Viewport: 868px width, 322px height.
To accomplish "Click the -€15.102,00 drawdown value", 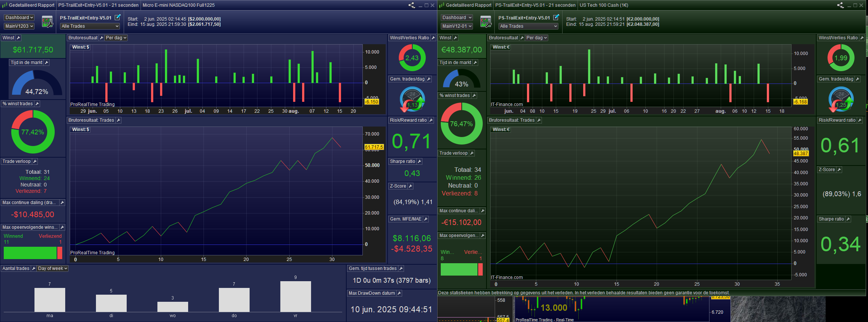I will pyautogui.click(x=461, y=222).
